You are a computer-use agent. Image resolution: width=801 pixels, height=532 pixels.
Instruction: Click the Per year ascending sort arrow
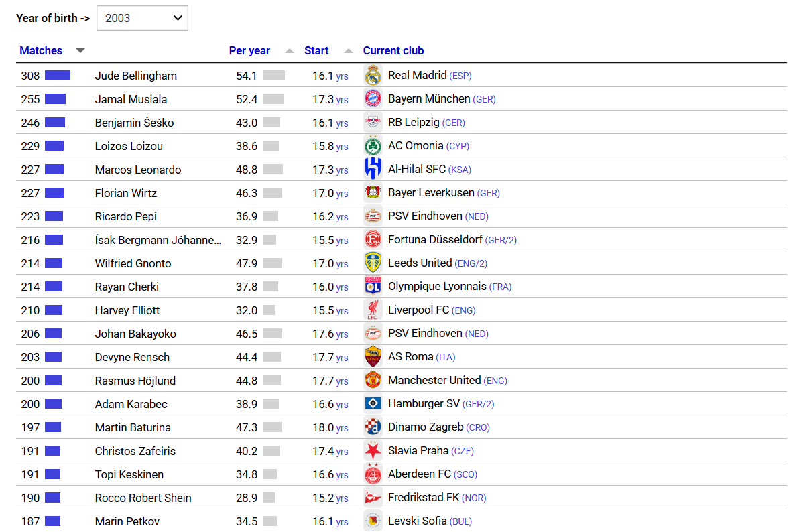pyautogui.click(x=290, y=50)
